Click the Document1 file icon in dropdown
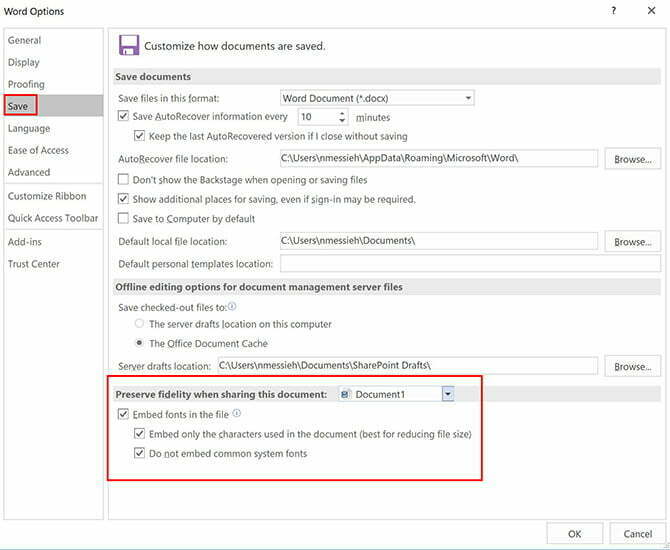Image resolution: width=670 pixels, height=550 pixels. point(345,394)
